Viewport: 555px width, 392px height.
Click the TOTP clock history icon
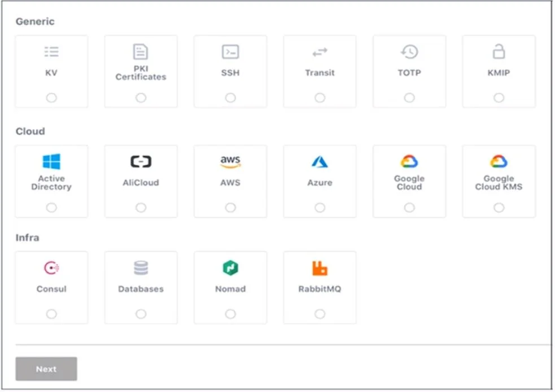click(409, 52)
